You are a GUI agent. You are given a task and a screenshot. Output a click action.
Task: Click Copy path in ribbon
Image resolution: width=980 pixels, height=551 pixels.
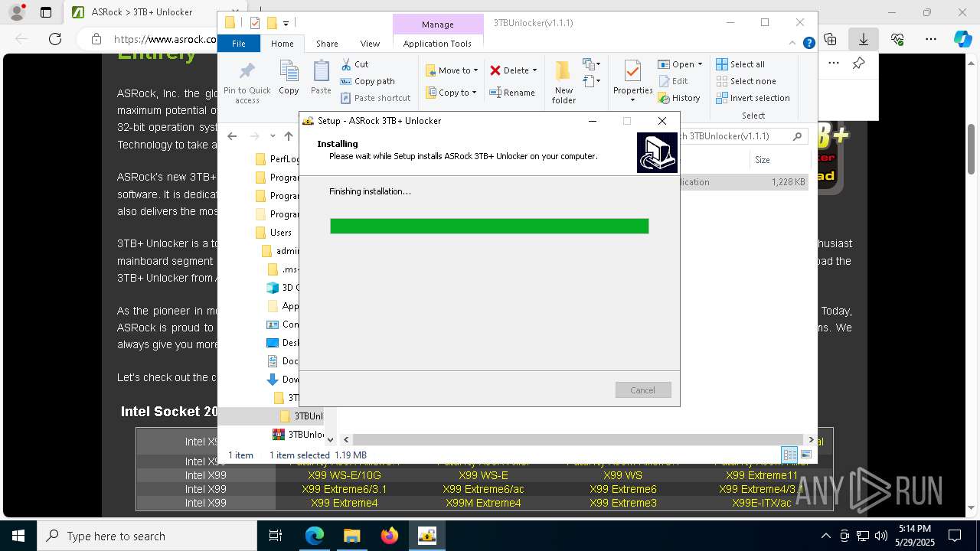[x=367, y=81]
